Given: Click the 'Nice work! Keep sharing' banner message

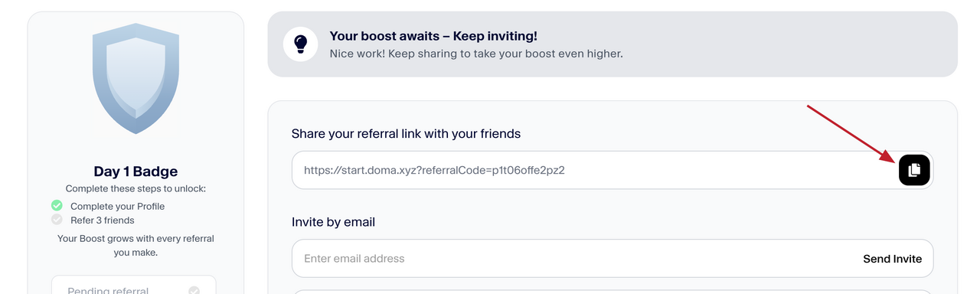Looking at the screenshot, I should click(x=476, y=54).
